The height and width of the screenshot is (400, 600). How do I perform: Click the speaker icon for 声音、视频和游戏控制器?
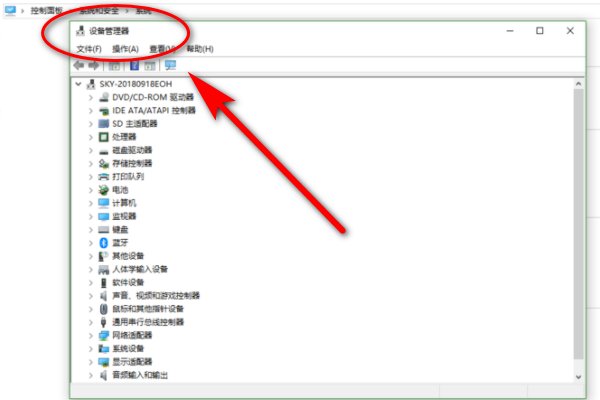[x=104, y=296]
